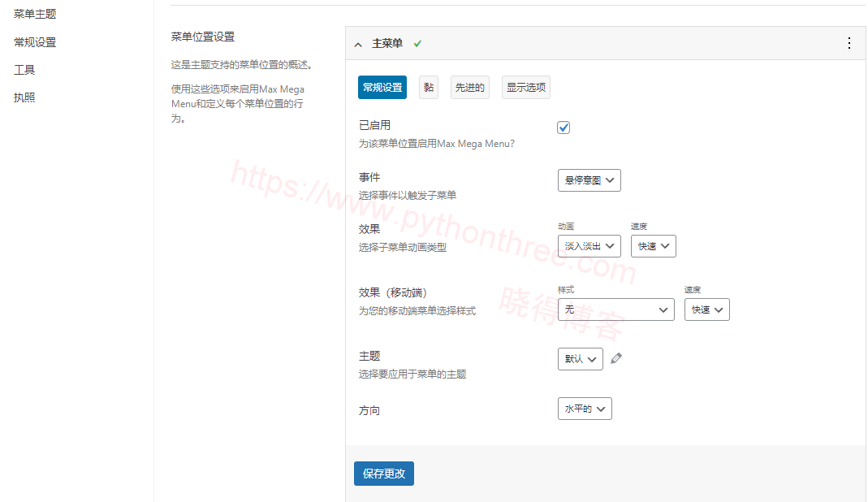Collapse the 主菜单 panel with the chevron
Image resolution: width=868 pixels, height=502 pixels.
[x=358, y=45]
